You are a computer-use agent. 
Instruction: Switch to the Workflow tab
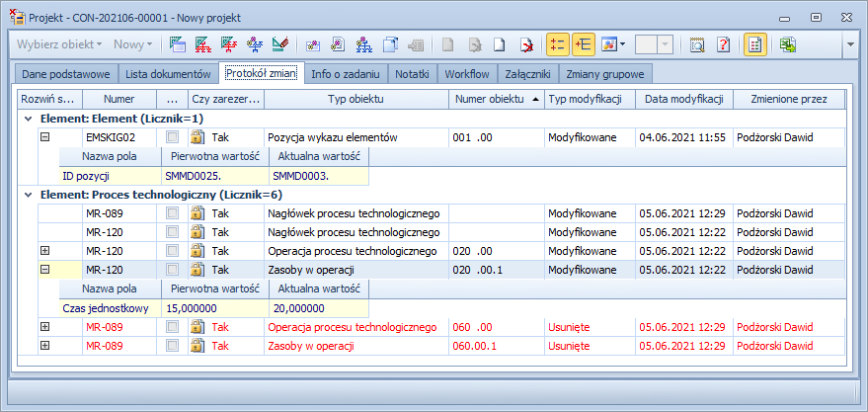tap(467, 74)
